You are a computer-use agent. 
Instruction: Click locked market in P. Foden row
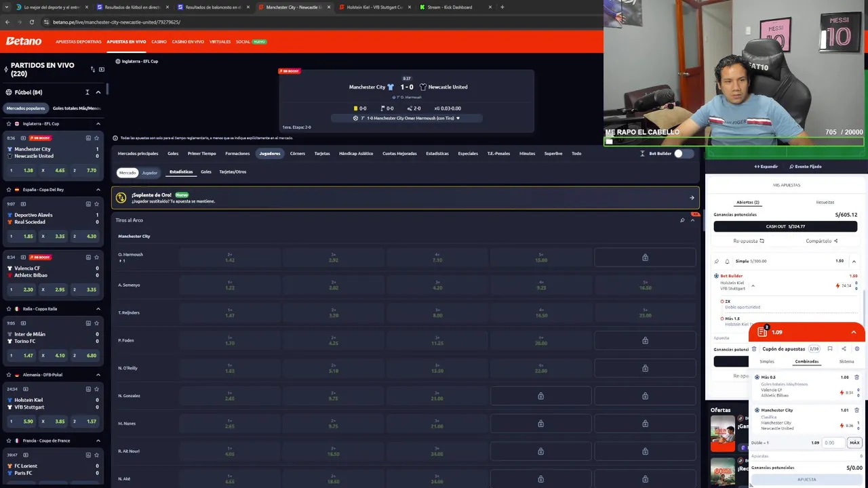click(645, 340)
